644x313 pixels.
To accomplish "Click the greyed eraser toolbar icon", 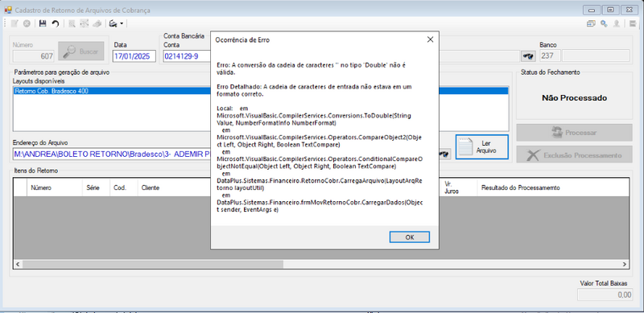I will click(x=97, y=24).
